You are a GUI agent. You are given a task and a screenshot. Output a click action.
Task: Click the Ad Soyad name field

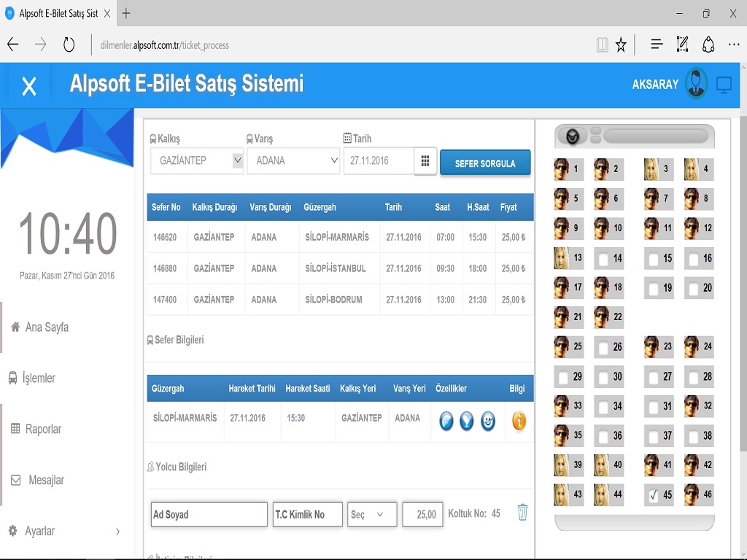[x=209, y=514]
